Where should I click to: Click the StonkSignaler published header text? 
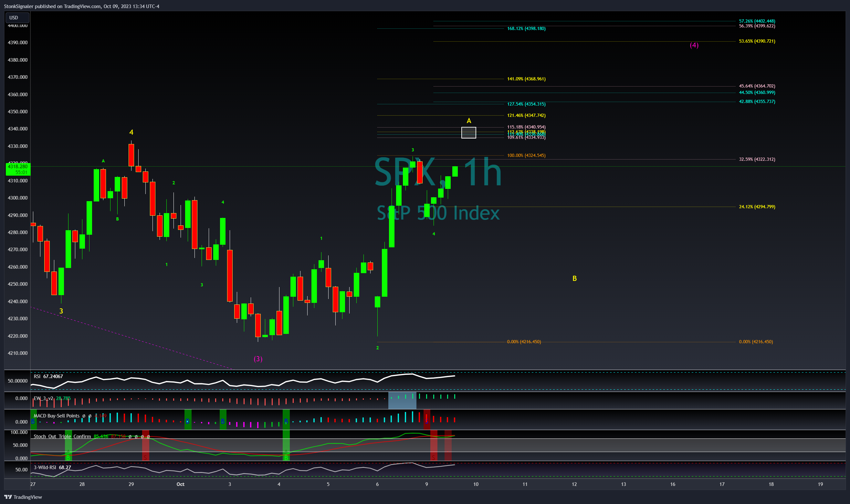(81, 6)
